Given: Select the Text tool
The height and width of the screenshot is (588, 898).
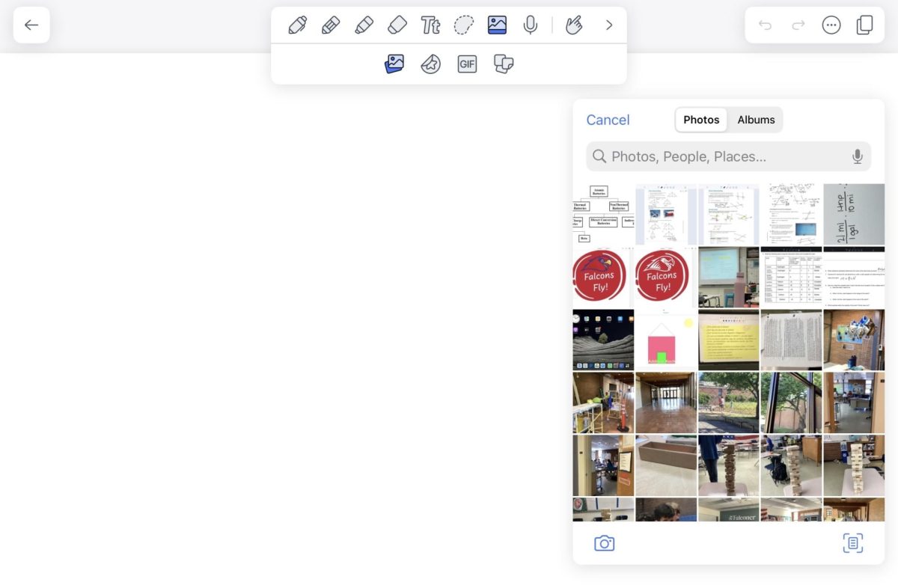Looking at the screenshot, I should 430,25.
